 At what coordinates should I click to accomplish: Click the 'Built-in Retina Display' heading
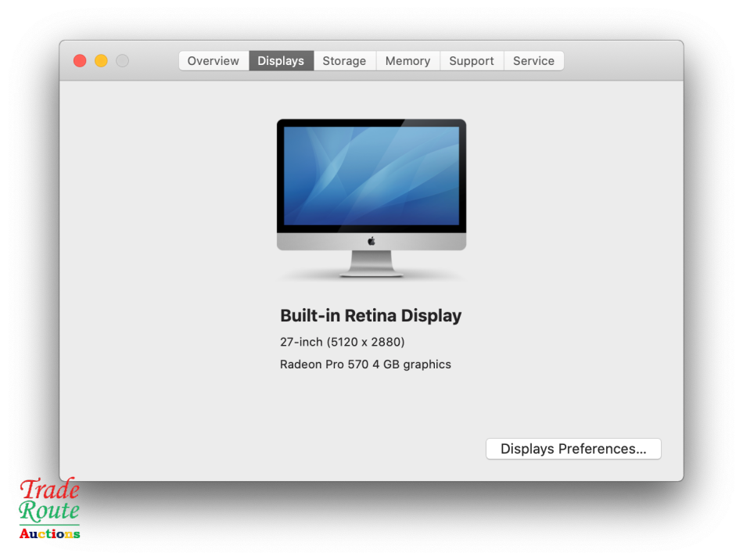click(x=371, y=315)
